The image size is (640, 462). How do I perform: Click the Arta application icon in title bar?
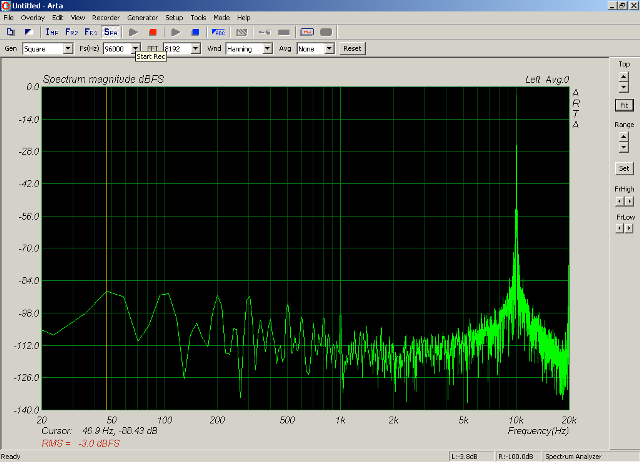tap(5, 5)
